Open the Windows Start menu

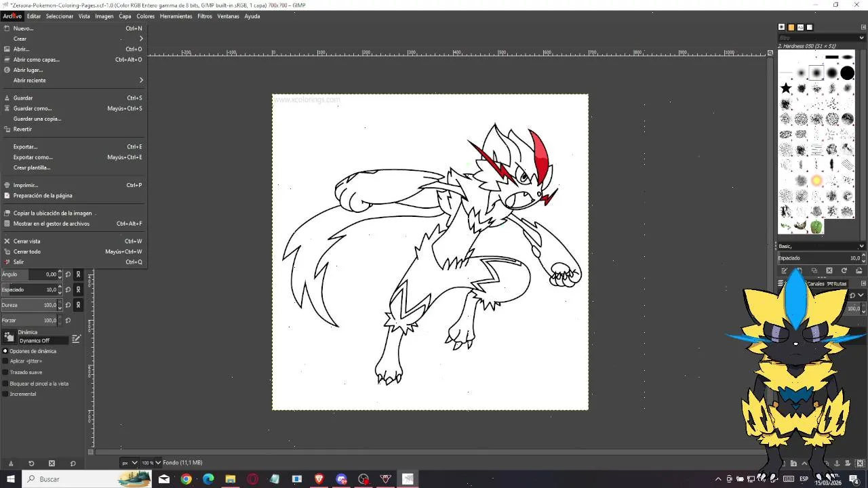pyautogui.click(x=11, y=479)
